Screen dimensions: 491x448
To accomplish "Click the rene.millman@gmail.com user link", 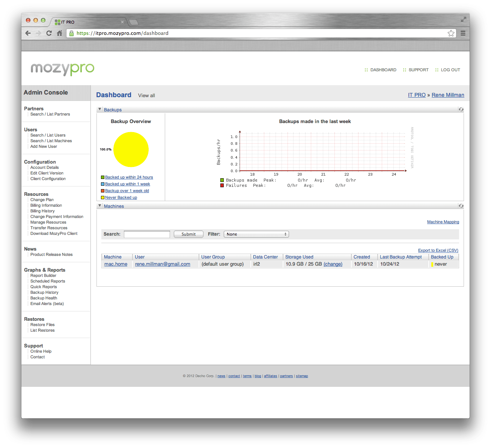I will [163, 264].
